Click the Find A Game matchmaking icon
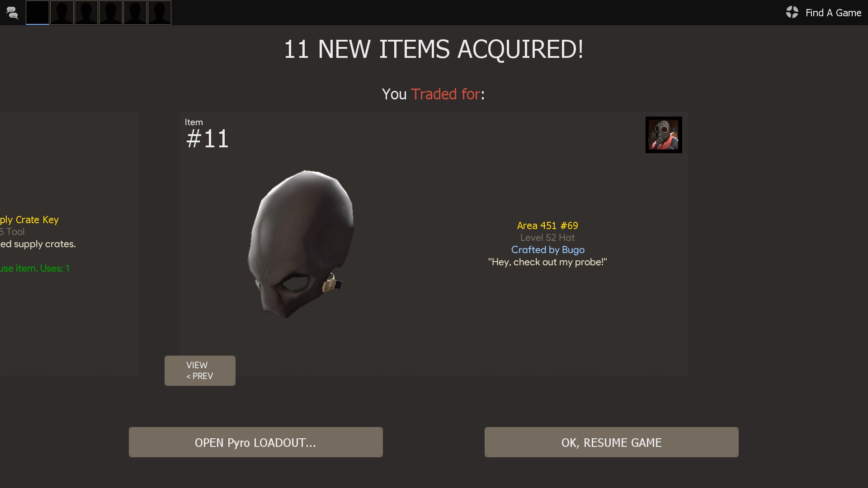Screen dimensions: 868x488 (x=792, y=12)
